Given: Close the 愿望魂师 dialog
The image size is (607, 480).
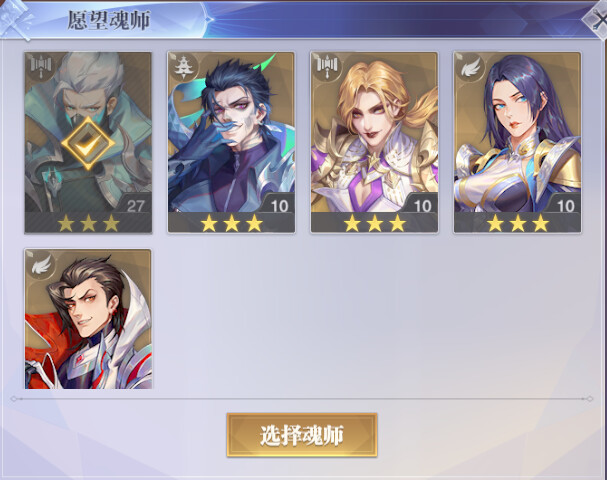Looking at the screenshot, I should pyautogui.click(x=598, y=19).
